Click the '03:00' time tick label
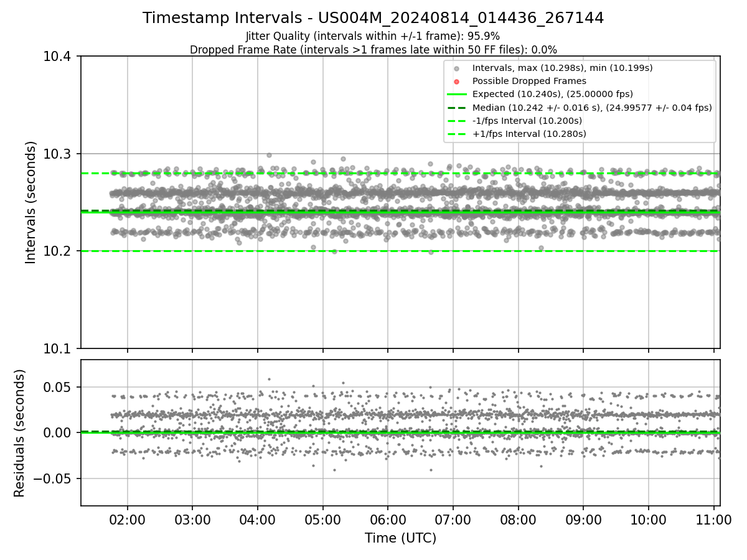 click(192, 520)
